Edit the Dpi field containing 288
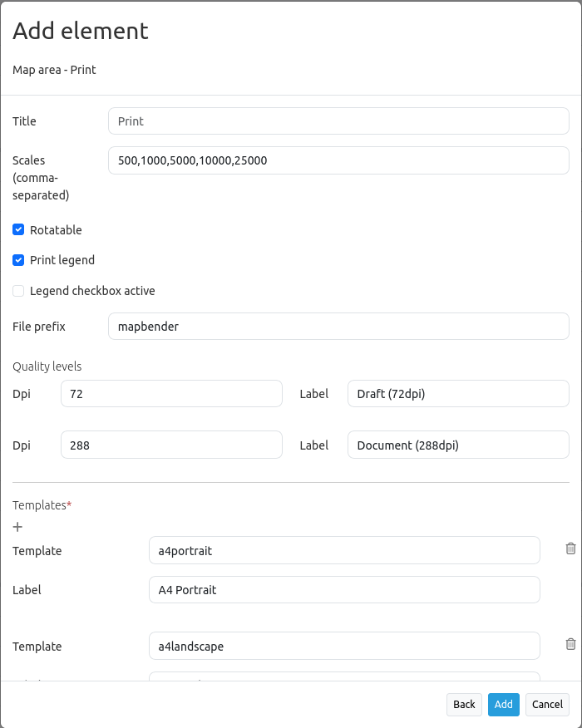 [x=171, y=445]
